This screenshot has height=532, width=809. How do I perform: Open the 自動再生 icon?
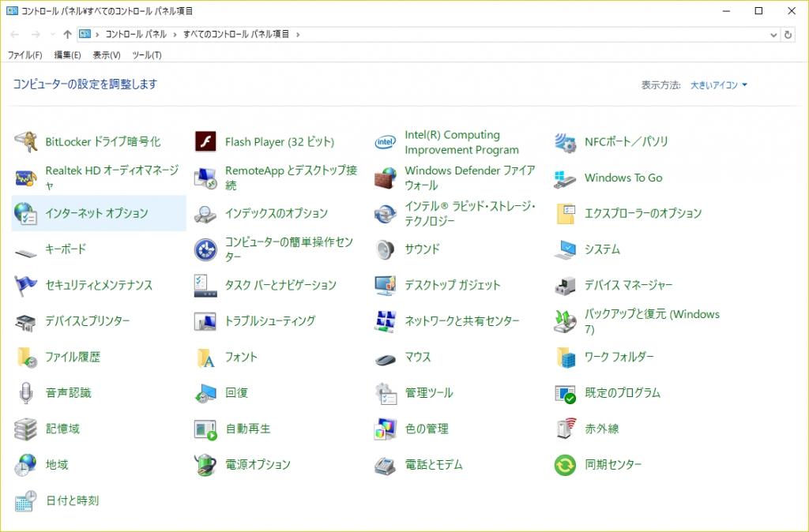coord(205,429)
